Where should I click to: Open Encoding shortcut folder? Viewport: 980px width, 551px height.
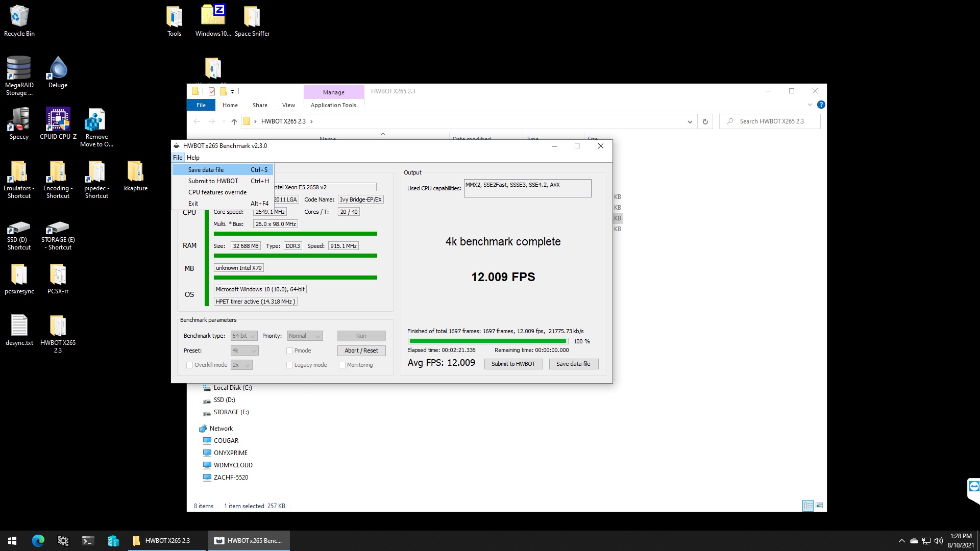58,179
